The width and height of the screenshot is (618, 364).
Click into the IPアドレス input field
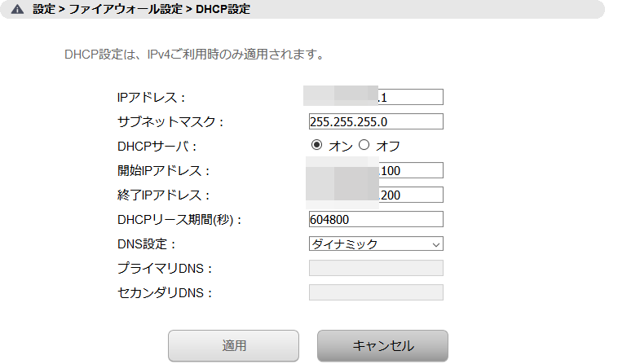point(376,97)
